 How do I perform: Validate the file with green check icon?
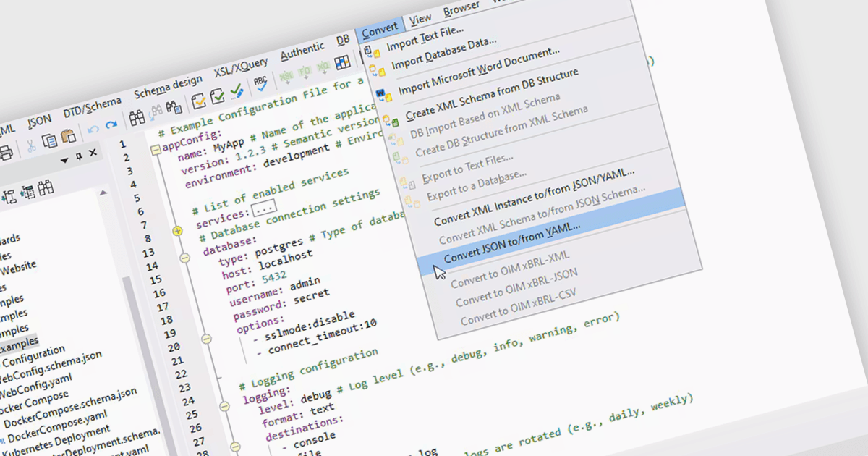pyautogui.click(x=217, y=97)
